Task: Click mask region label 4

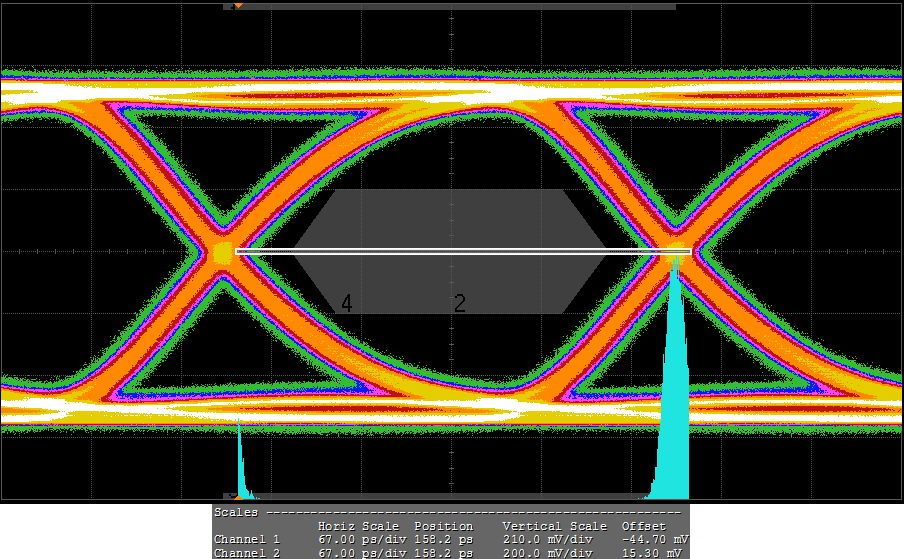Action: 346,304
